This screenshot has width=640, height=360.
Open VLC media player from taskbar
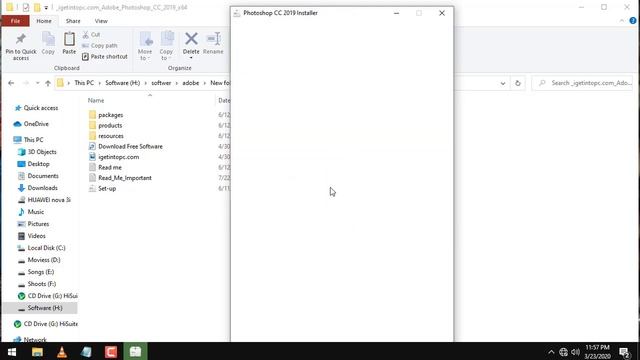(62, 351)
